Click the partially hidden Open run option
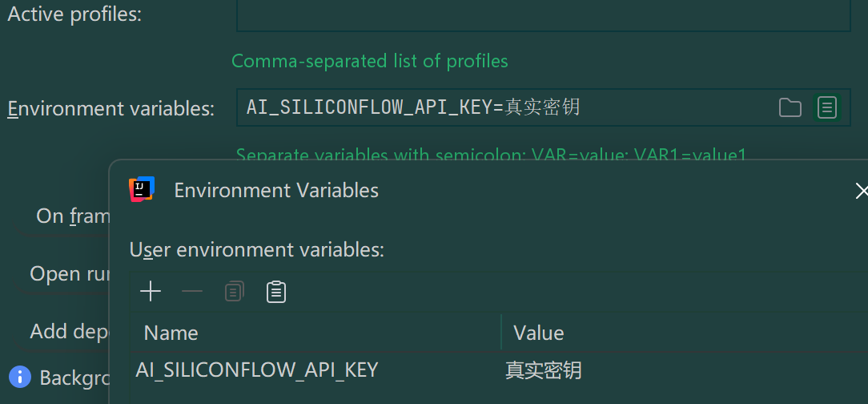 (69, 274)
